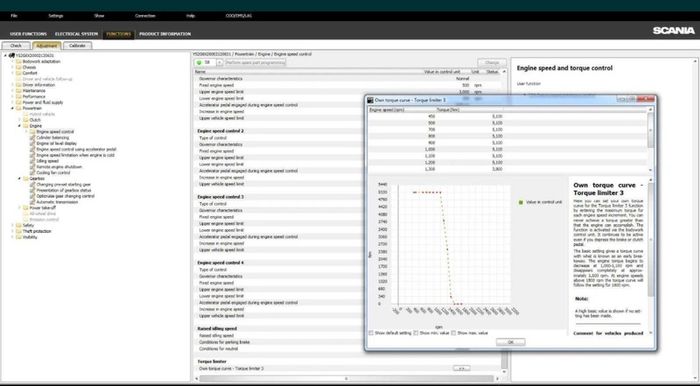Click Perform spare part programming button
The width and height of the screenshot is (700, 386).
coord(255,63)
